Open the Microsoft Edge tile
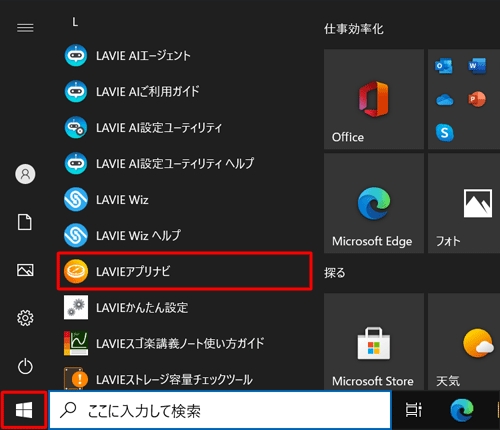Image resolution: width=500 pixels, height=430 pixels. tap(374, 203)
